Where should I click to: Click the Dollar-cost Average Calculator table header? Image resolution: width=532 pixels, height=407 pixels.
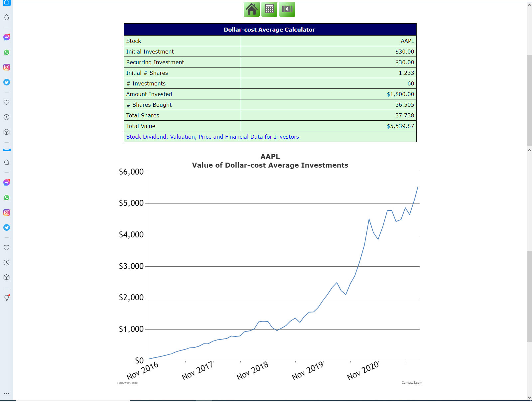(270, 30)
